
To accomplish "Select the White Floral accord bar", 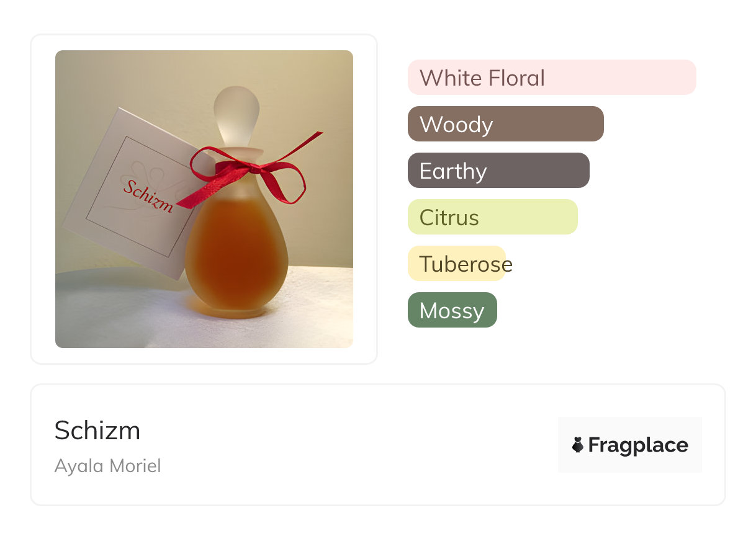I will [x=552, y=78].
